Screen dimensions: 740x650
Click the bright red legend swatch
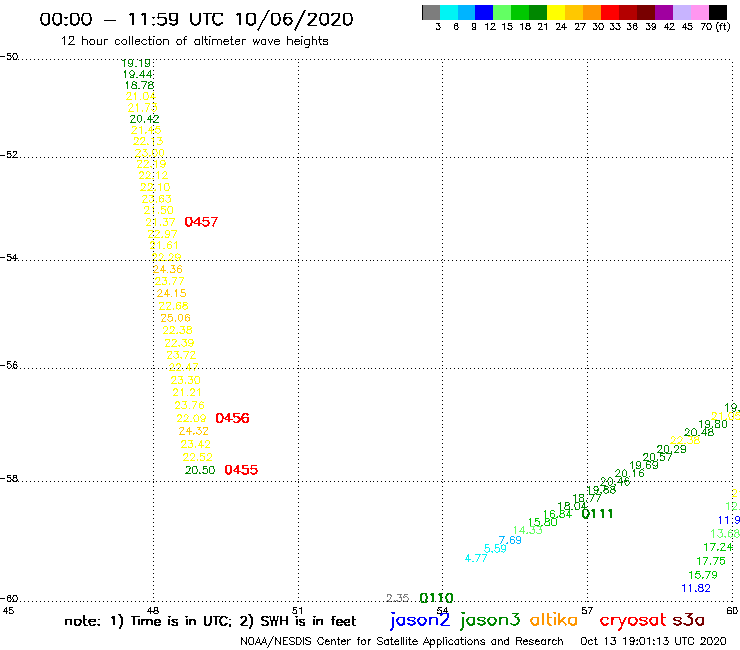point(610,12)
